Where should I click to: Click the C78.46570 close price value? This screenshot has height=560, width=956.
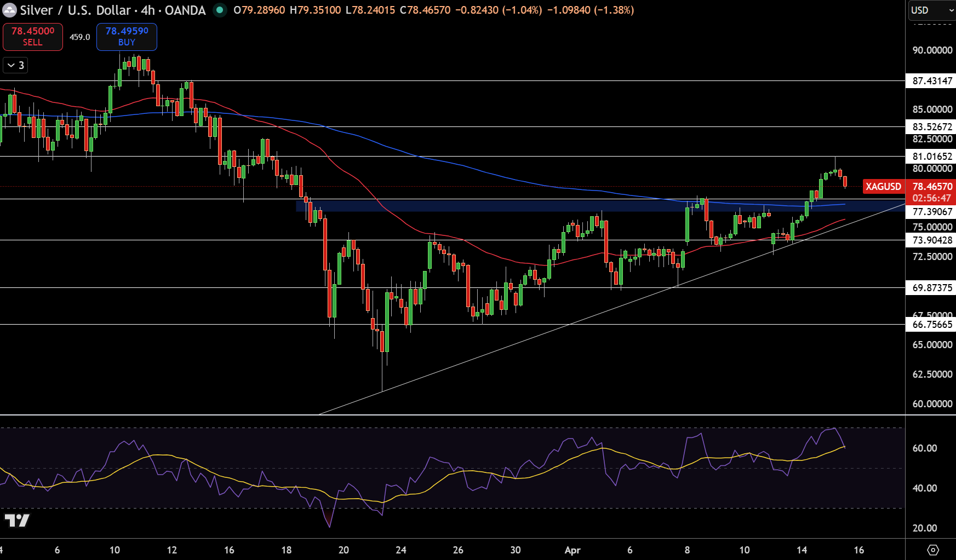(x=425, y=10)
